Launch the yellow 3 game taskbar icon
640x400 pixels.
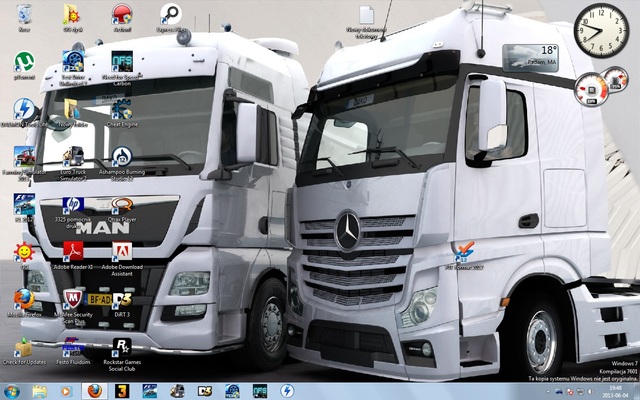coord(122,391)
